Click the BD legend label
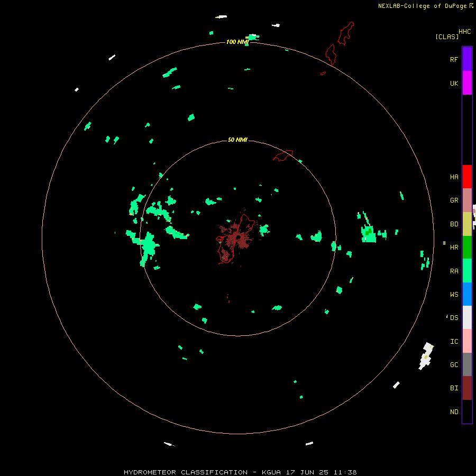Screen dimensions: 476x476 coord(454,224)
